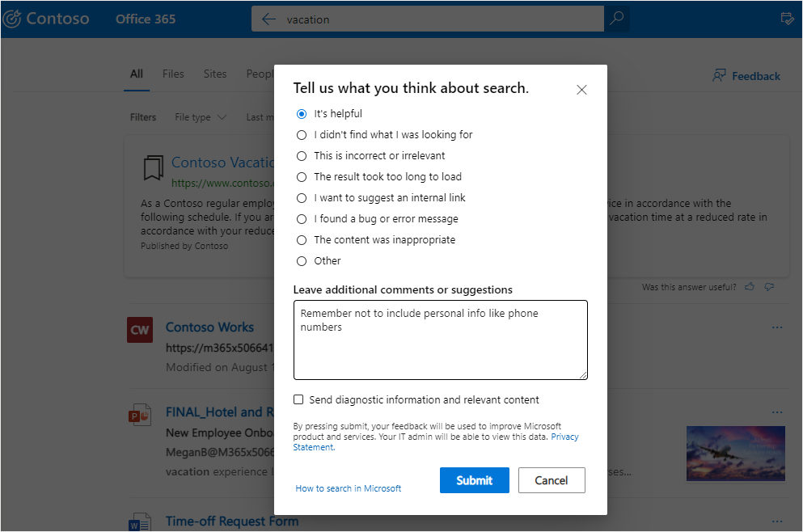Click the Cancel button
The image size is (803, 532).
click(x=552, y=480)
